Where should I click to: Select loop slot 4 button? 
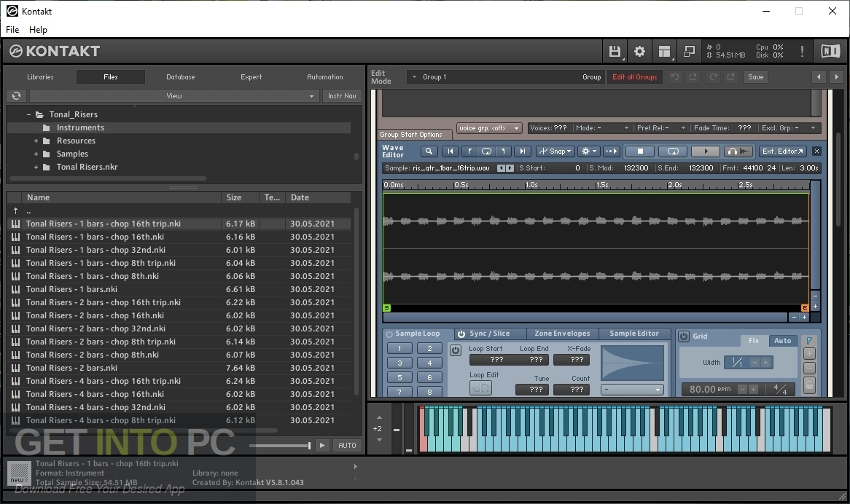(429, 363)
